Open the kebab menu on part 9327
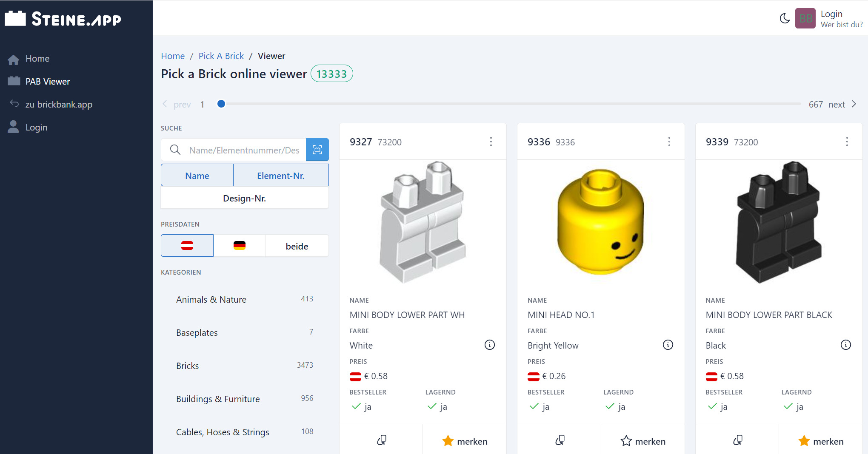 point(491,142)
